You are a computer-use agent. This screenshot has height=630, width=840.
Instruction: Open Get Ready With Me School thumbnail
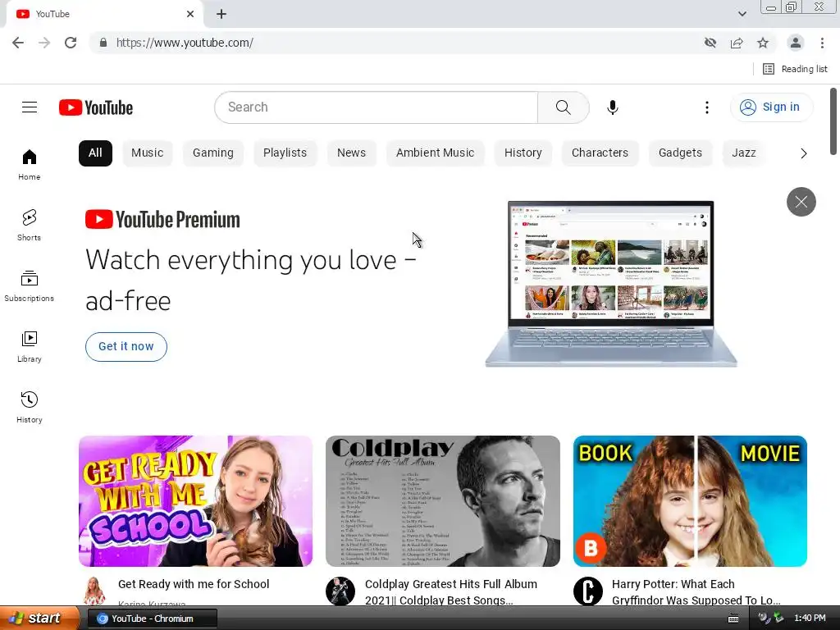(x=195, y=501)
